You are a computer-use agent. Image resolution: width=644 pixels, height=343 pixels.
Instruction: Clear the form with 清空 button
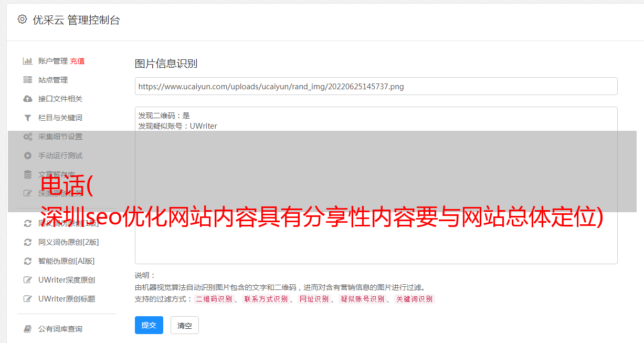point(185,325)
